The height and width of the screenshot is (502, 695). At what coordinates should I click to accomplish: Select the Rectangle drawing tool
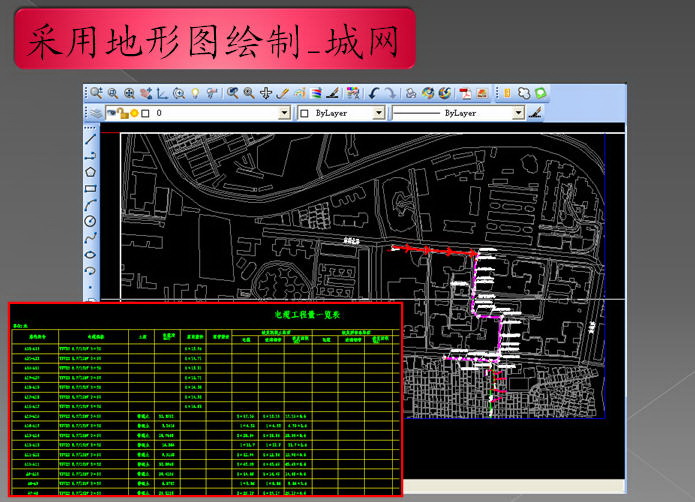pos(90,189)
